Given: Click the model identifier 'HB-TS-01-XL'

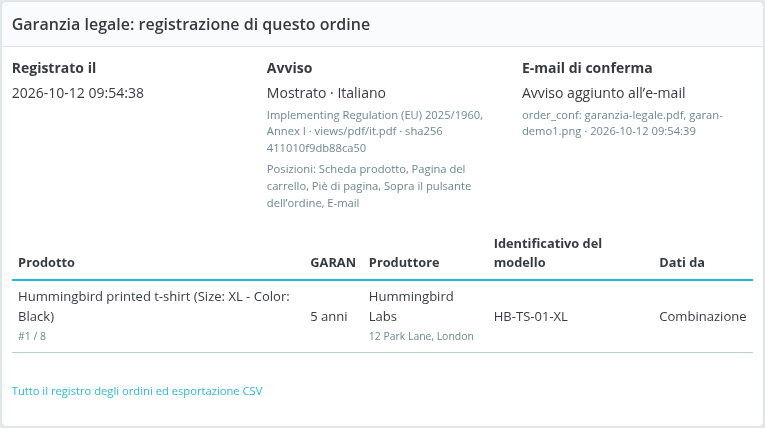Looking at the screenshot, I should 530,317.
